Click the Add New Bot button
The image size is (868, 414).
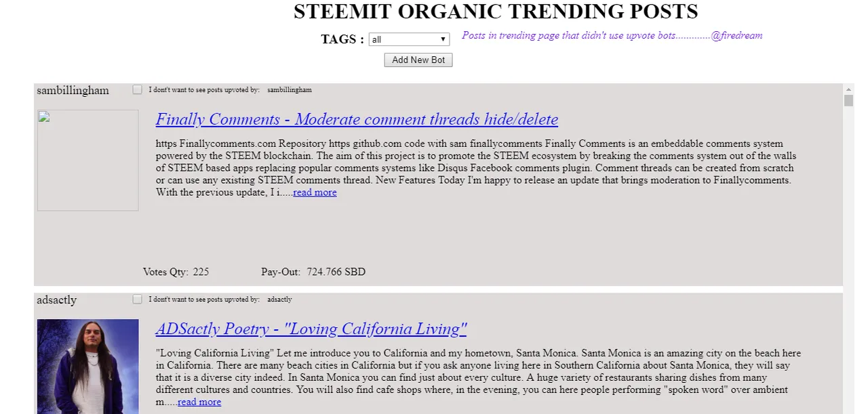click(x=418, y=60)
